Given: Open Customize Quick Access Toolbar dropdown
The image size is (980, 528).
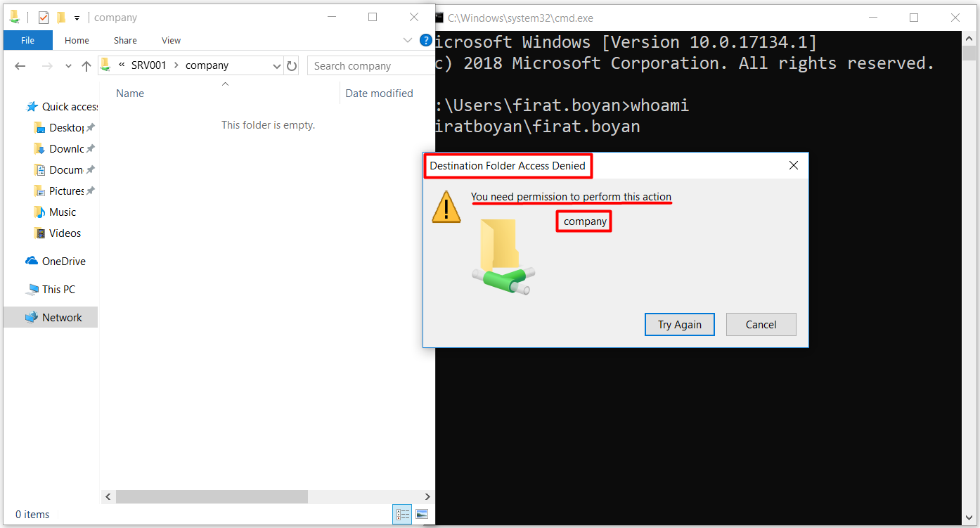Looking at the screenshot, I should [x=77, y=18].
